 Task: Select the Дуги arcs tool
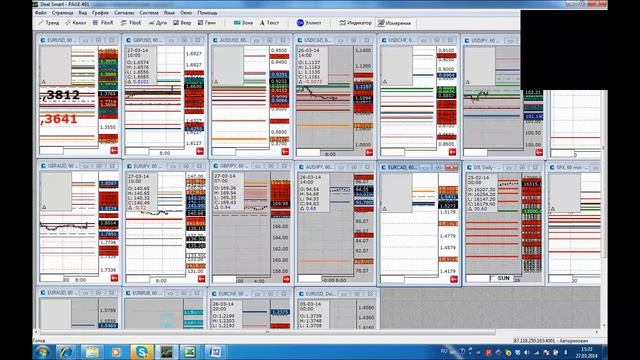coord(158,23)
